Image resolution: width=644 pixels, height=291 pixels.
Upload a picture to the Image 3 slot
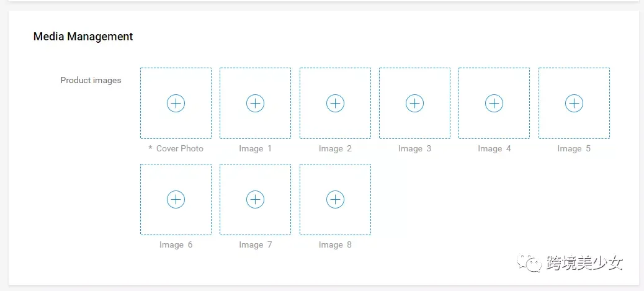[x=415, y=103]
